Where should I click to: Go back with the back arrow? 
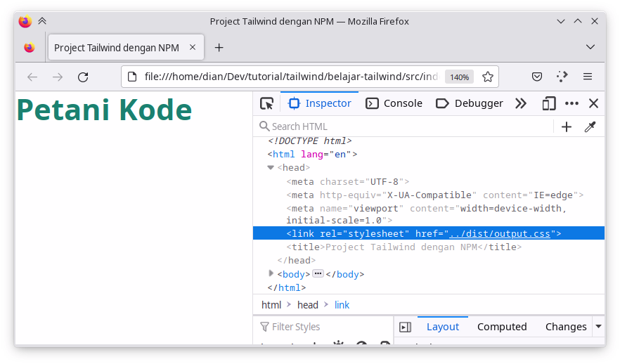(32, 77)
